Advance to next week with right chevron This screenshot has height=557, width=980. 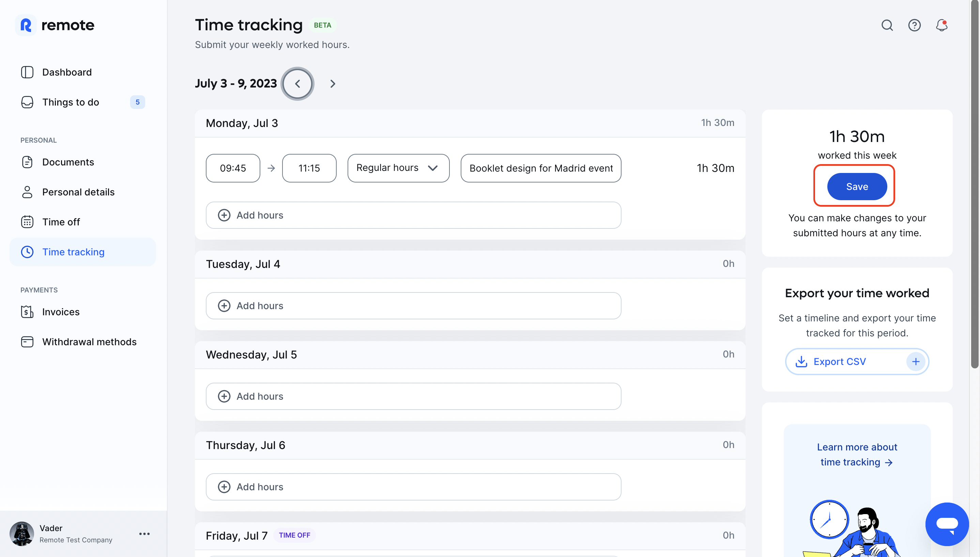[332, 83]
